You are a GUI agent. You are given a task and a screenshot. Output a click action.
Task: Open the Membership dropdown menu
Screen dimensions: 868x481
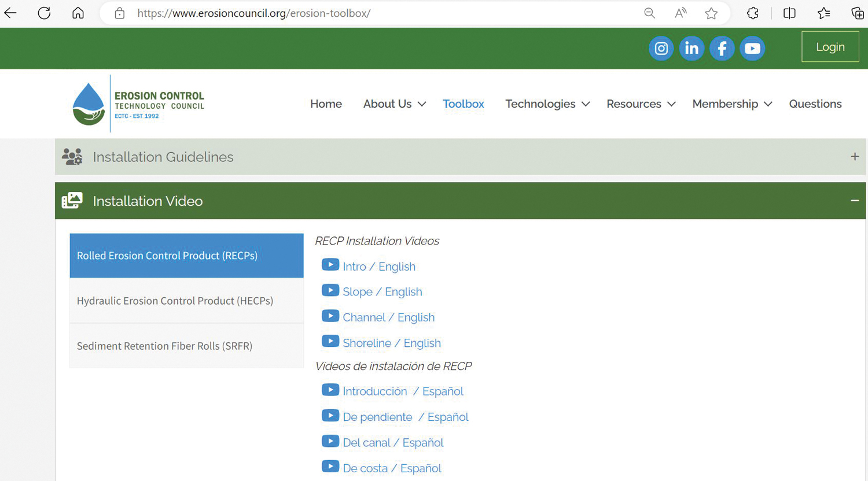(731, 104)
